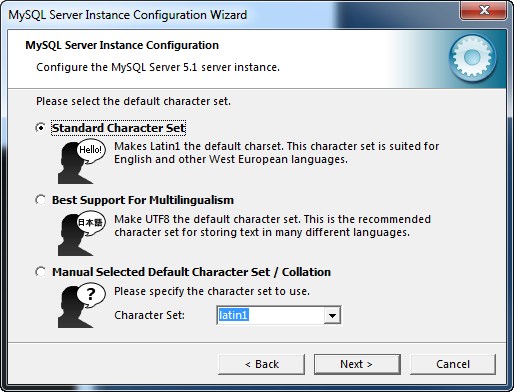Click the 'Character Set:' label
Image resolution: width=514 pixels, height=392 pixels.
[149, 315]
